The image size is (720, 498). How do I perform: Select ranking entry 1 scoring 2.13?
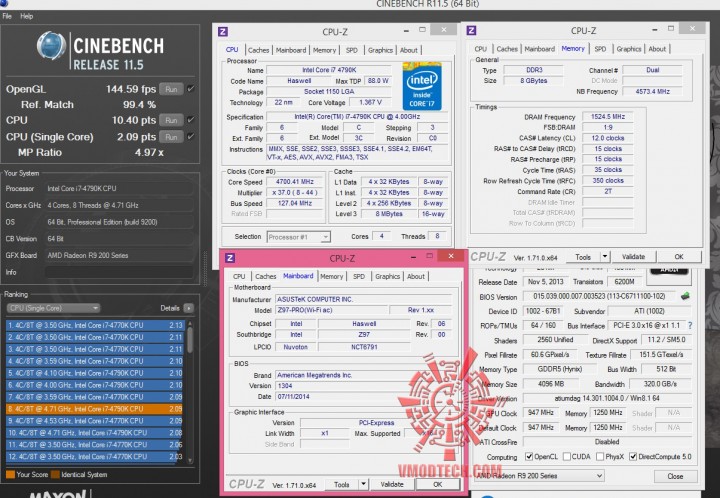coord(95,325)
